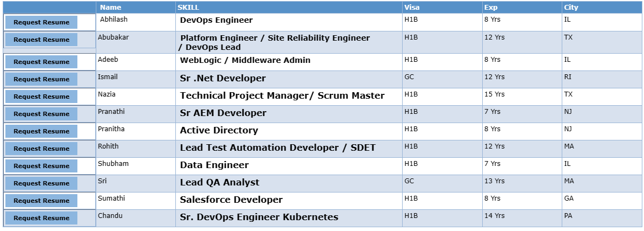This screenshot has width=644, height=231.
Task: Click the Lead Test Automation Developer / SDET text
Action: click(x=278, y=147)
